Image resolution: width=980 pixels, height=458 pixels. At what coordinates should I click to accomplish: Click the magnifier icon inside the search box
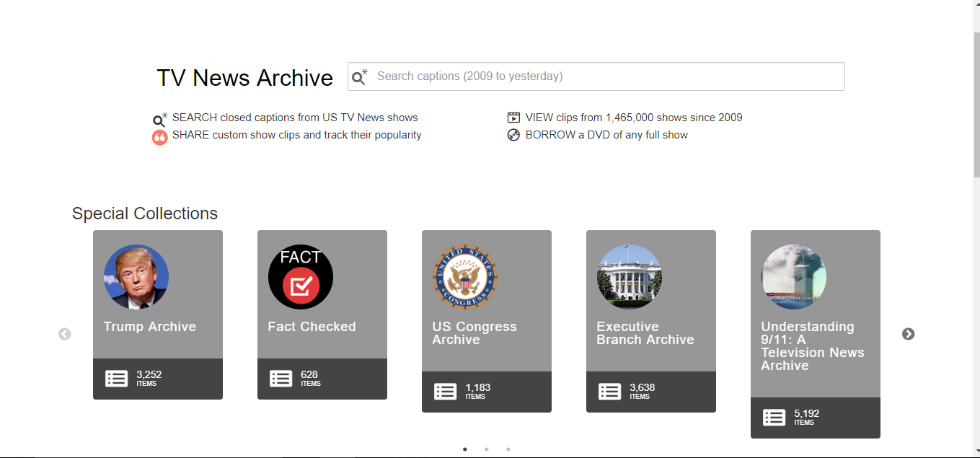359,76
